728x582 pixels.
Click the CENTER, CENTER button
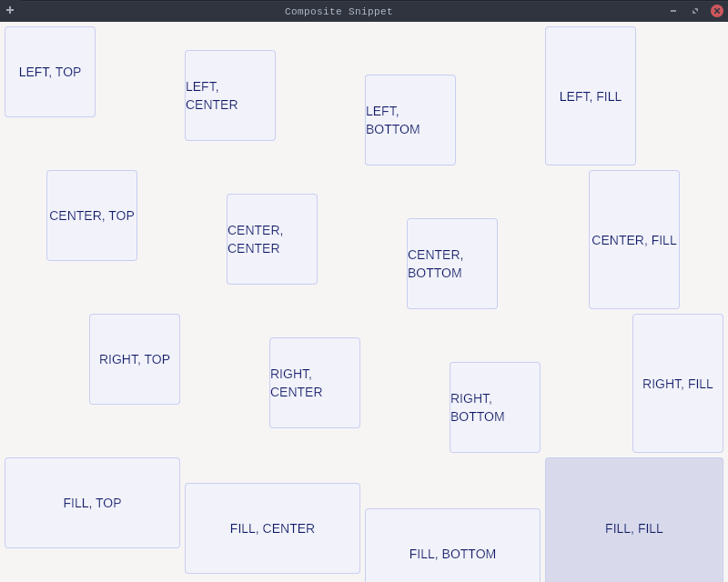[x=272, y=239]
